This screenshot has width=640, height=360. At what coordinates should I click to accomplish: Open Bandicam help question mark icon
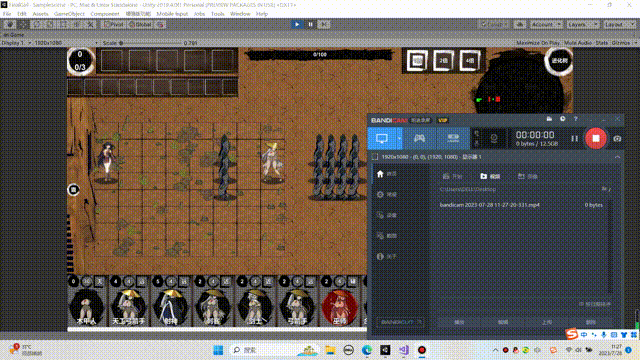576,119
